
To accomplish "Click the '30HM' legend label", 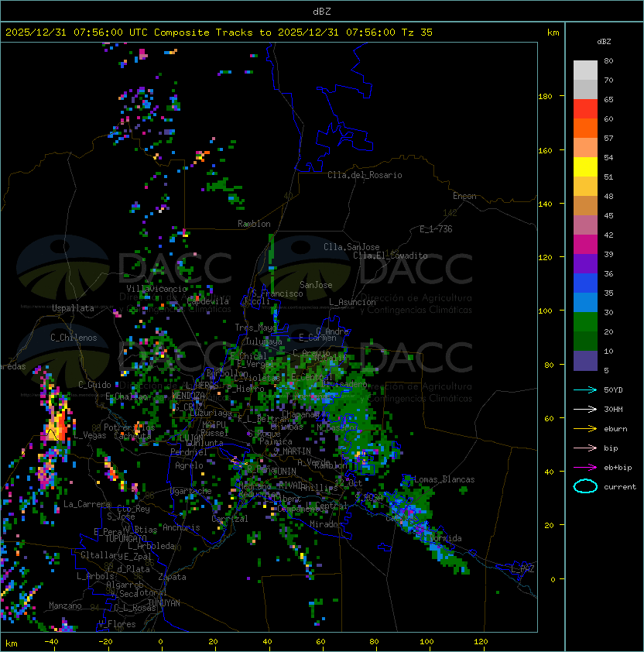I will click(613, 410).
